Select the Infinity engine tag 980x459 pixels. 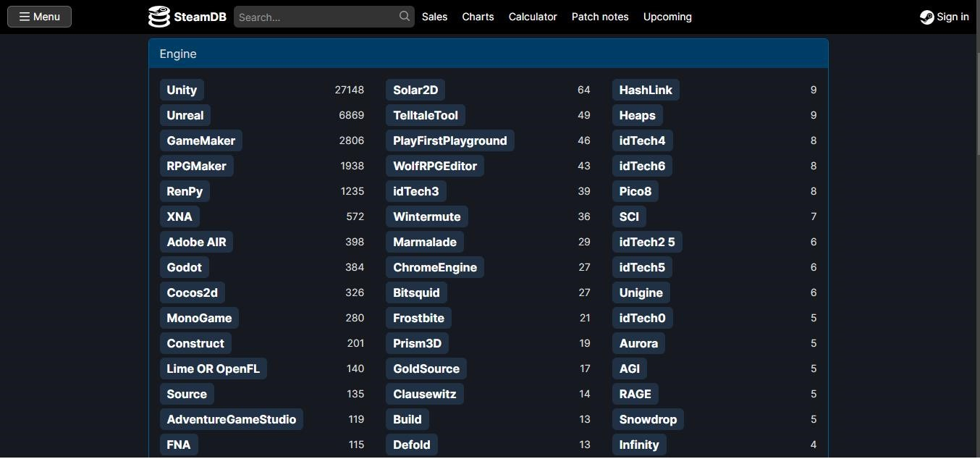[639, 445]
